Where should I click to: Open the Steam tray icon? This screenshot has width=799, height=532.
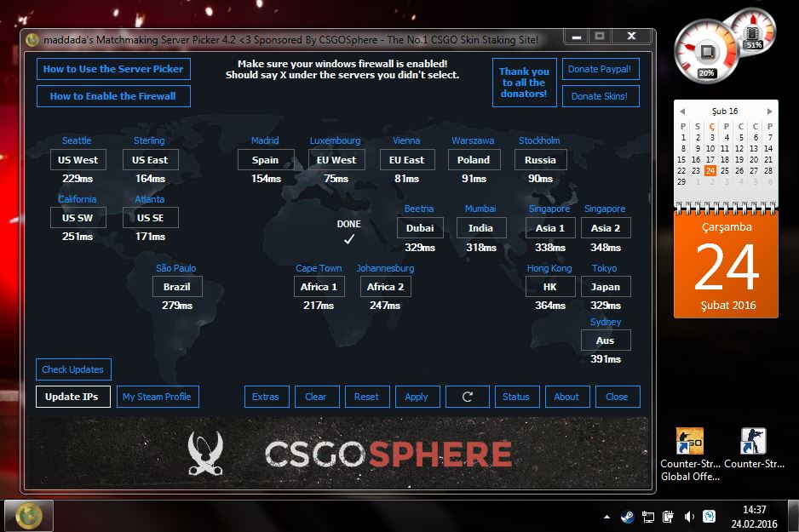pos(628,516)
